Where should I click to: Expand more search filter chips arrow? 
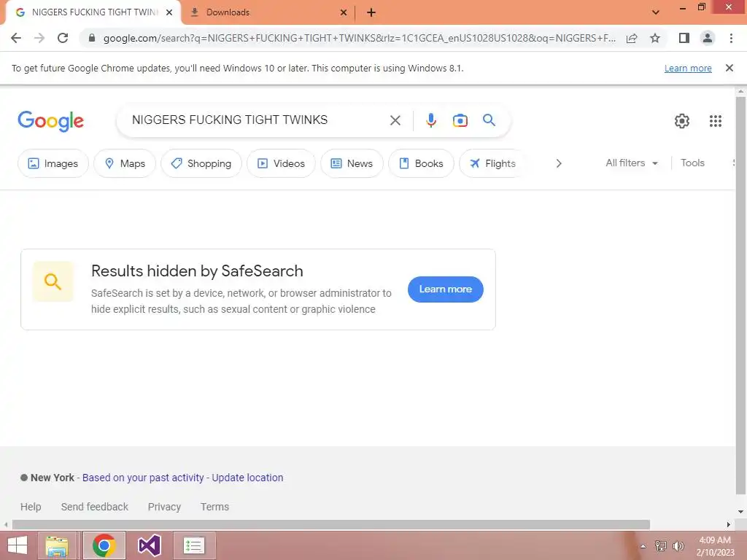point(558,163)
